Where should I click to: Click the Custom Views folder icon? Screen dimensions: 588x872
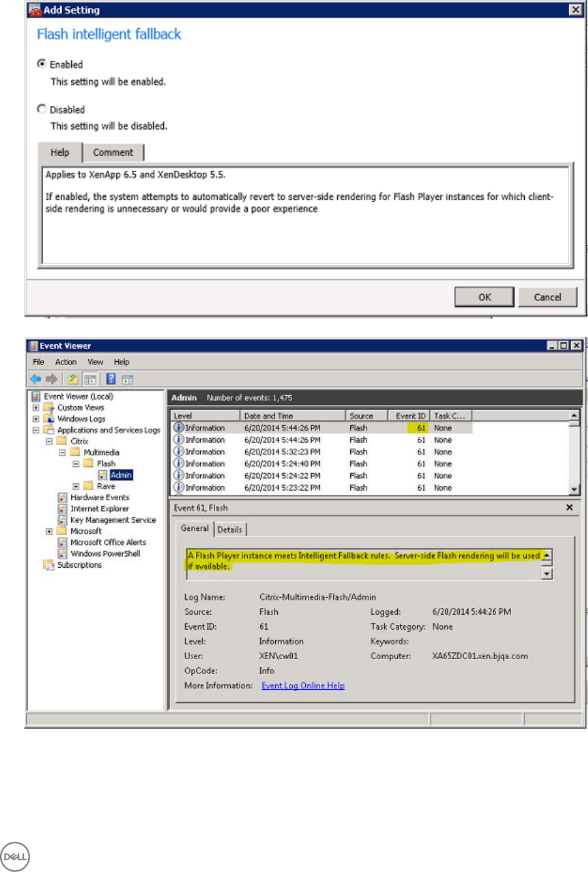click(x=49, y=408)
